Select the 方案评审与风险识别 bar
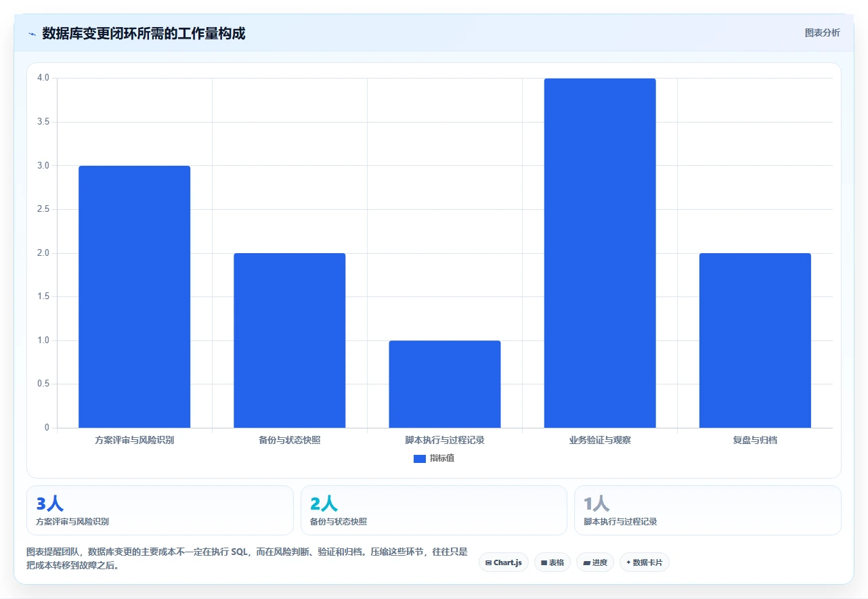 pos(134,296)
